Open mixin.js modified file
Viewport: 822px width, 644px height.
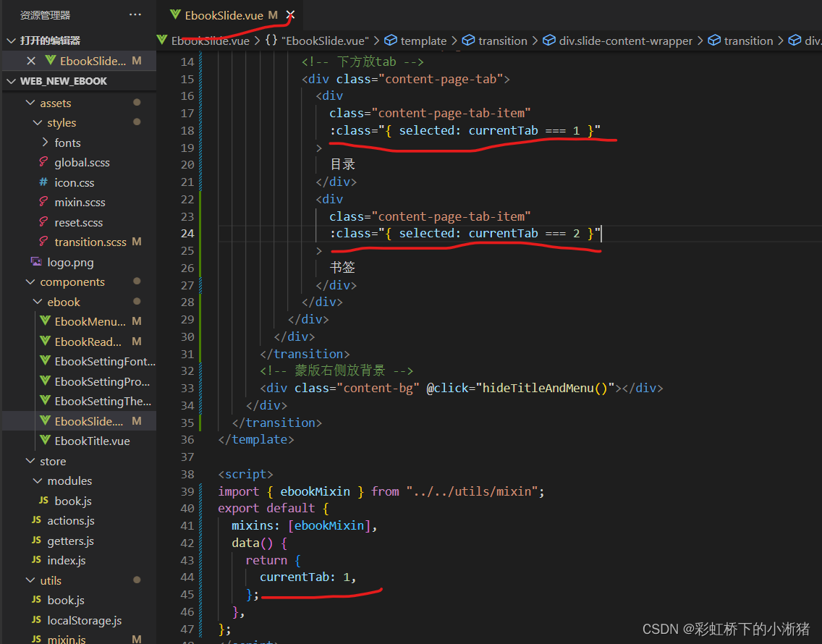pos(67,639)
